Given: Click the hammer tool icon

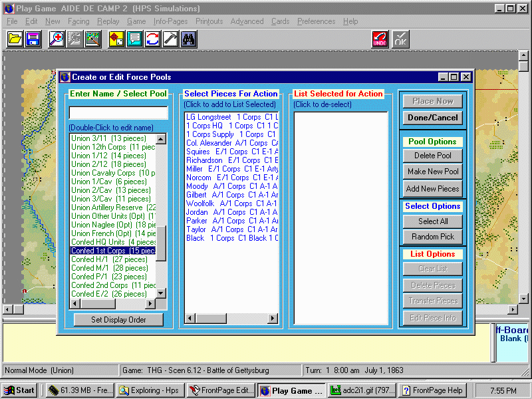Looking at the screenshot, I should coord(171,39).
